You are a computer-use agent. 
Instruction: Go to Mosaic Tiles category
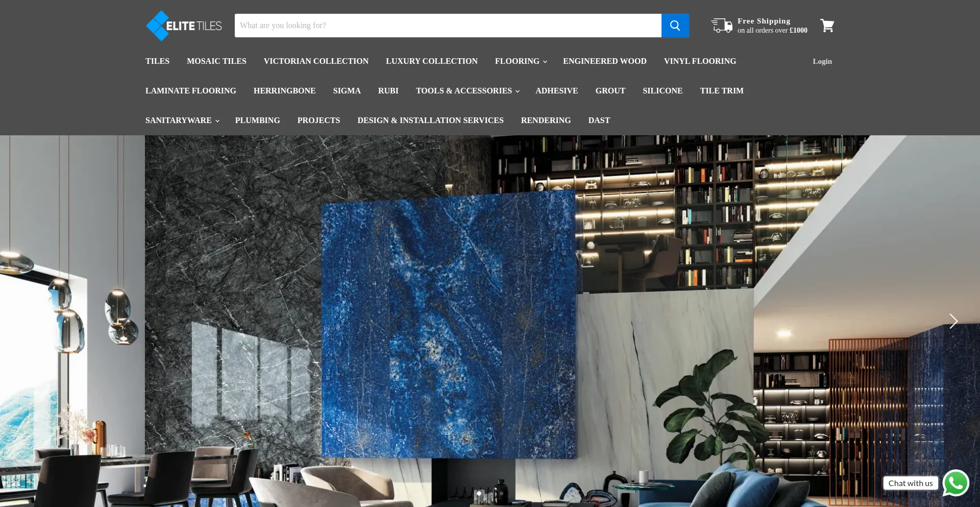tap(216, 61)
